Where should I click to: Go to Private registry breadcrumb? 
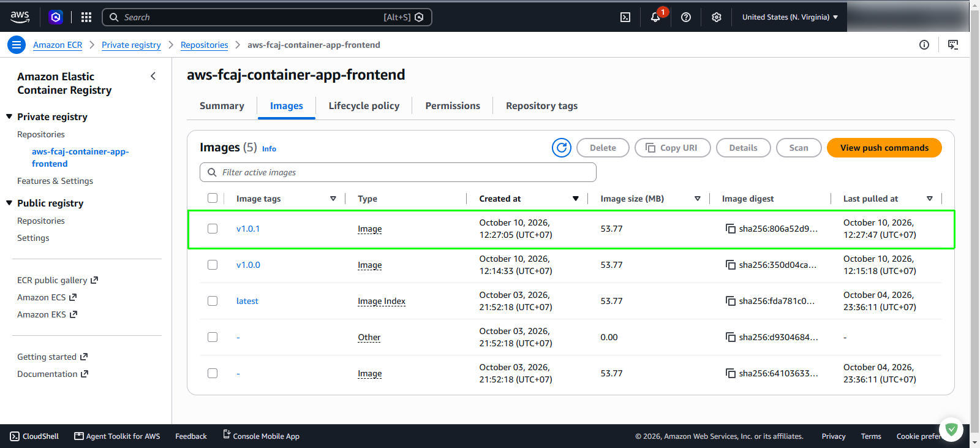tap(131, 45)
